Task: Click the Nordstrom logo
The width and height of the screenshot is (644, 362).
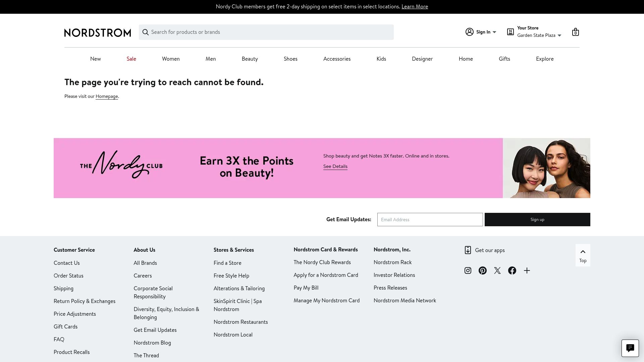Action: pyautogui.click(x=98, y=33)
